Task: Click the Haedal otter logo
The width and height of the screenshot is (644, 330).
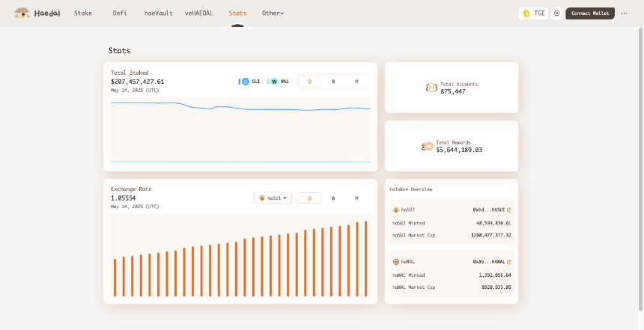Action: [x=22, y=13]
